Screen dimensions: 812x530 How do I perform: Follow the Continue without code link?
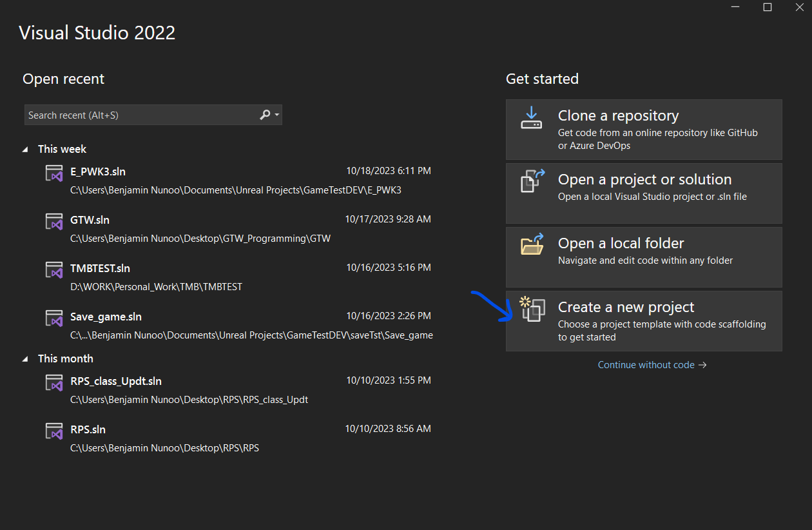[652, 365]
